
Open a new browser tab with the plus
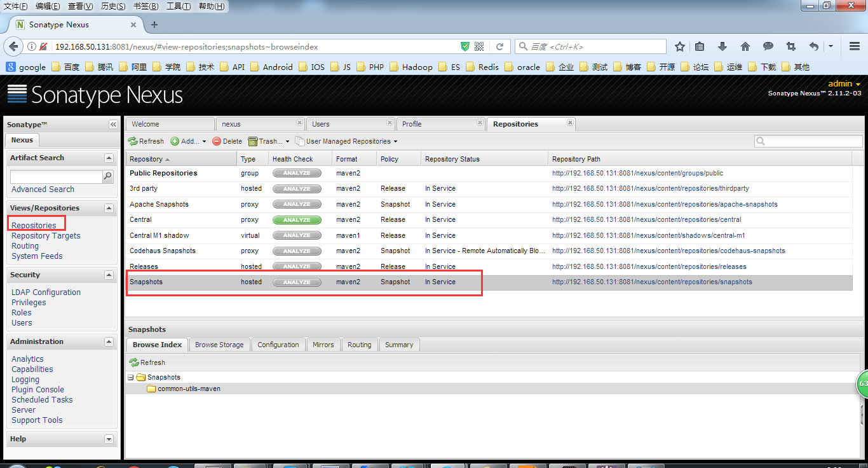[x=154, y=25]
